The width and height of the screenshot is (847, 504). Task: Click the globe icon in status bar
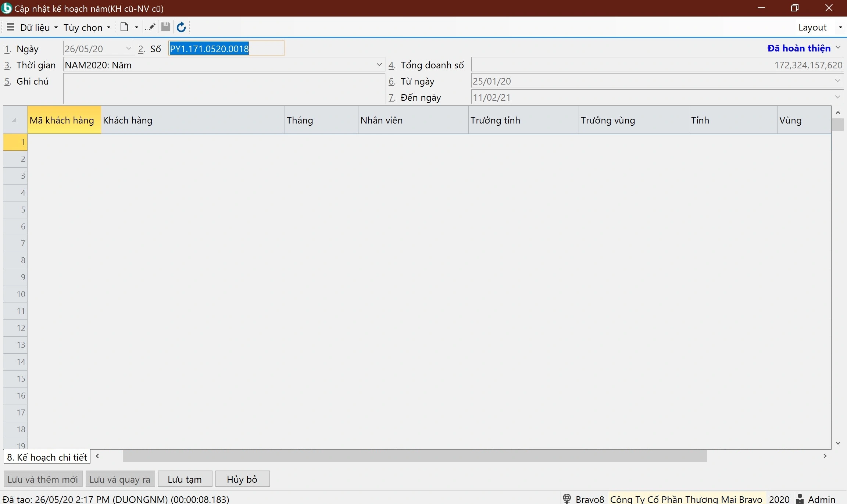567,499
